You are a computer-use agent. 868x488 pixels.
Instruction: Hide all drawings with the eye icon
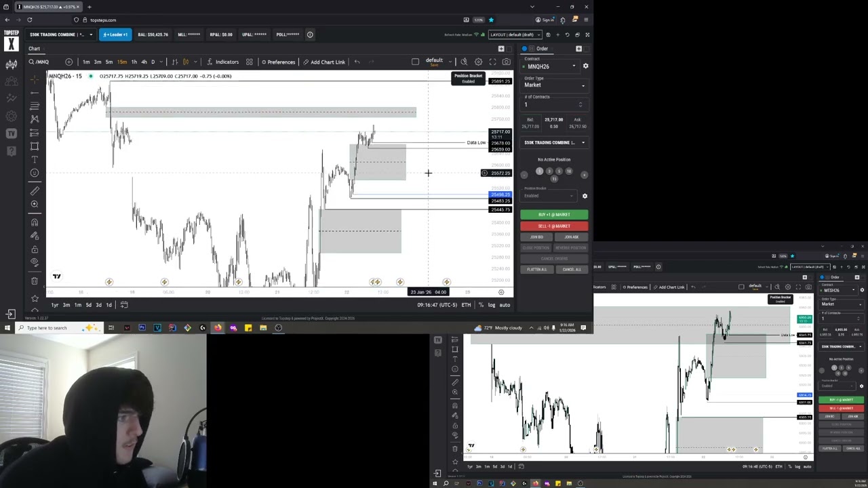[x=35, y=263]
